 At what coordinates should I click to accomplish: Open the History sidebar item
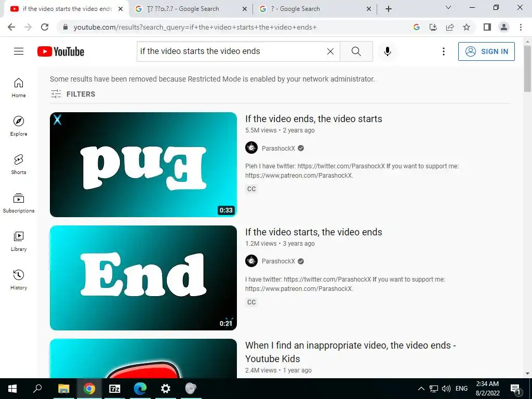click(x=19, y=279)
